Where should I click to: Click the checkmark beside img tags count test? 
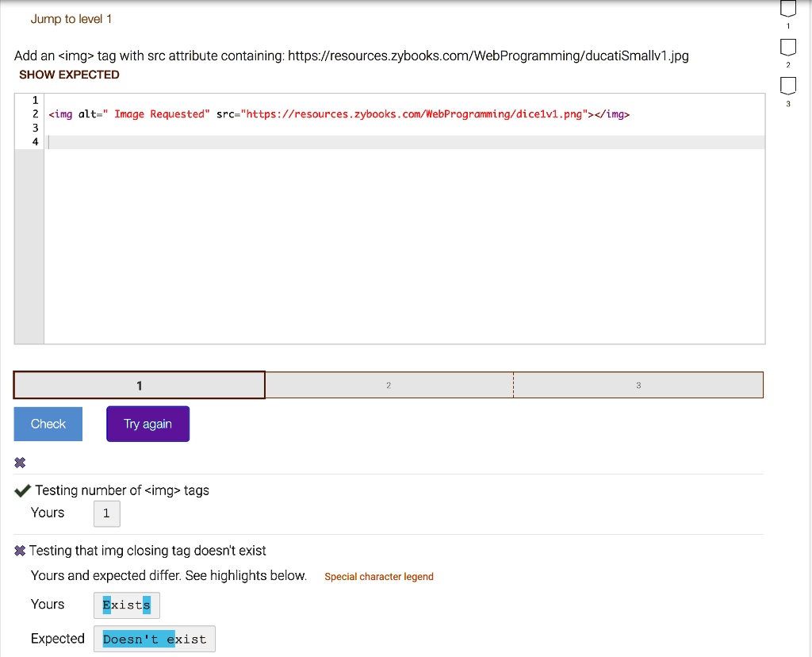(23, 490)
